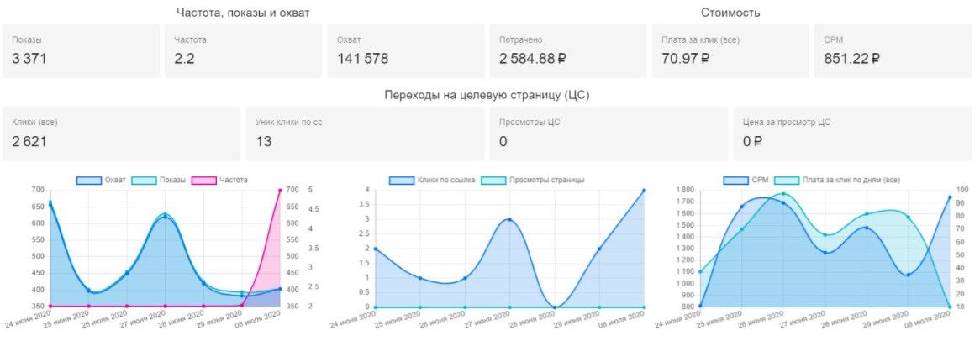Screen dimensions: 980x341
Task: Click the CPM point on 08 июля near 1 750
Action: (x=950, y=197)
